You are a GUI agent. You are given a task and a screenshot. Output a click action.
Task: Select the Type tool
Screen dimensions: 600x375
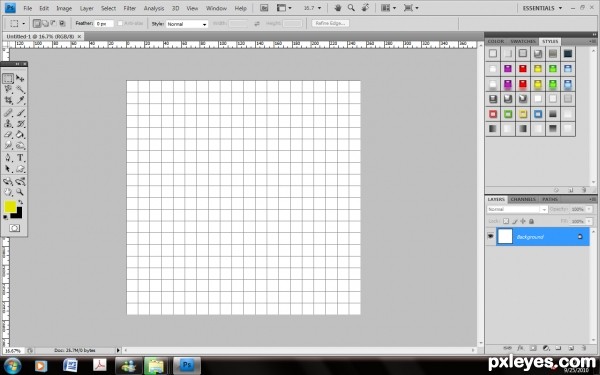pyautogui.click(x=20, y=158)
